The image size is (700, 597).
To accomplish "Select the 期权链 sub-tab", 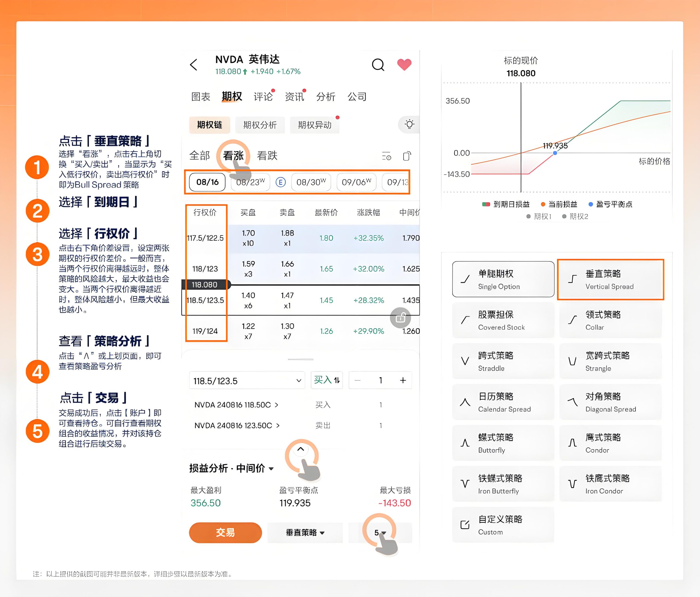I will (x=209, y=125).
